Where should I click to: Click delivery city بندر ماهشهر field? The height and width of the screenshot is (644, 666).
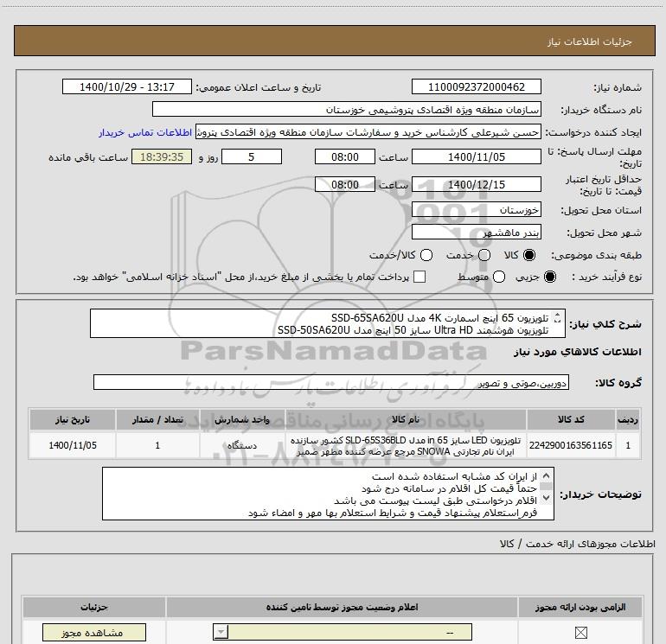click(x=476, y=233)
